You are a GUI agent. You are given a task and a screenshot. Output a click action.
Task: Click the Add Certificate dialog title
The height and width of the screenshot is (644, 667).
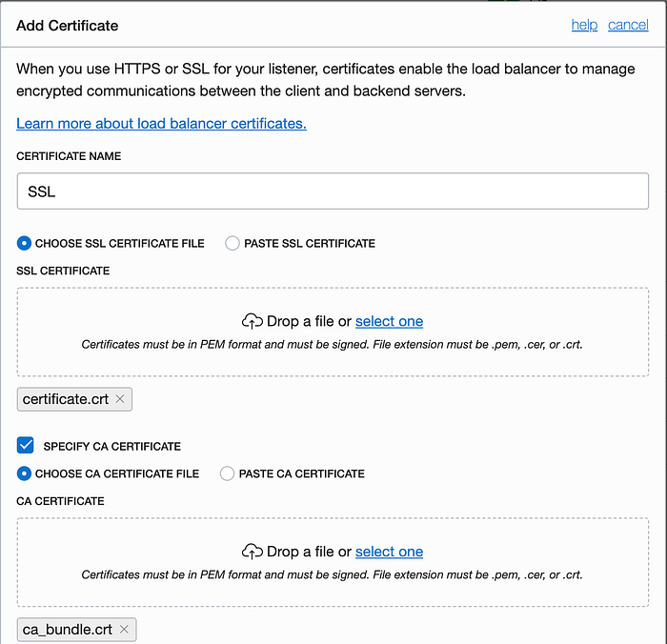tap(68, 26)
